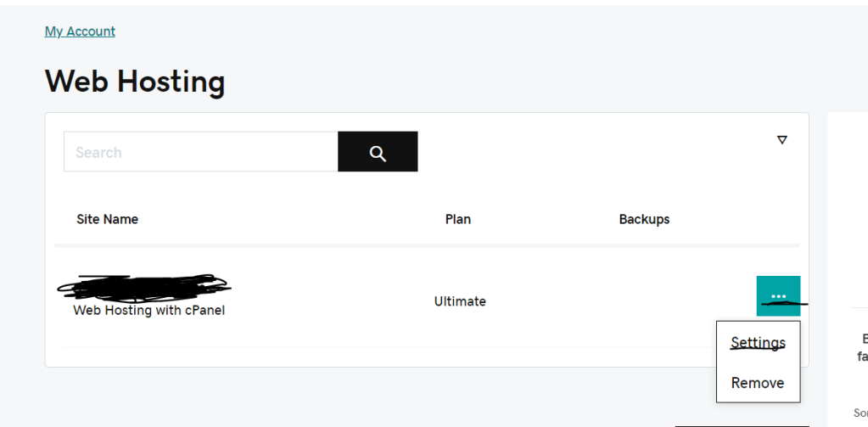
Task: Click the magnifying glass search button
Action: tap(378, 152)
